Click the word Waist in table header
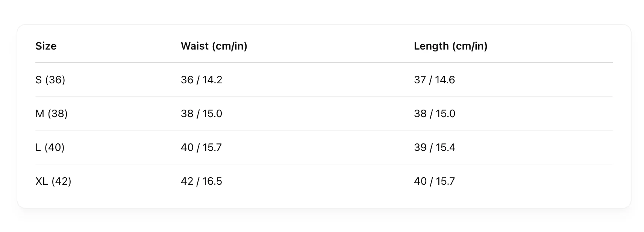This screenshot has height=232, width=644. pos(195,46)
